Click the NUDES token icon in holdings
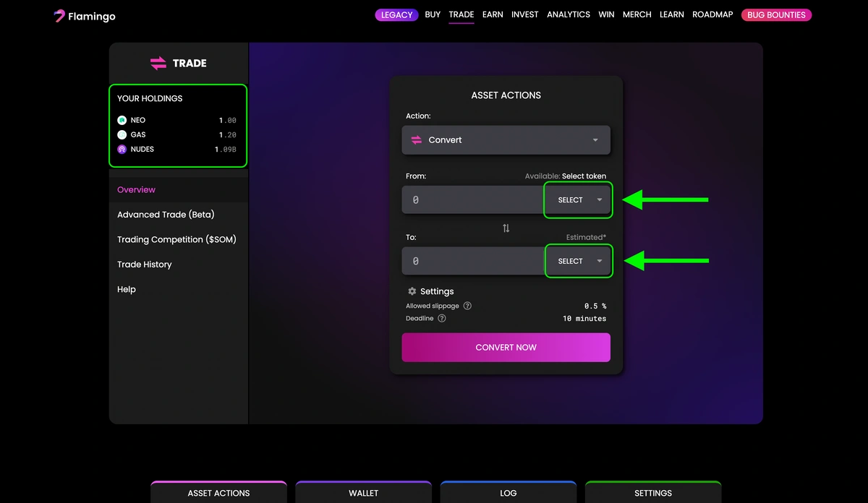868x503 pixels. 122,150
